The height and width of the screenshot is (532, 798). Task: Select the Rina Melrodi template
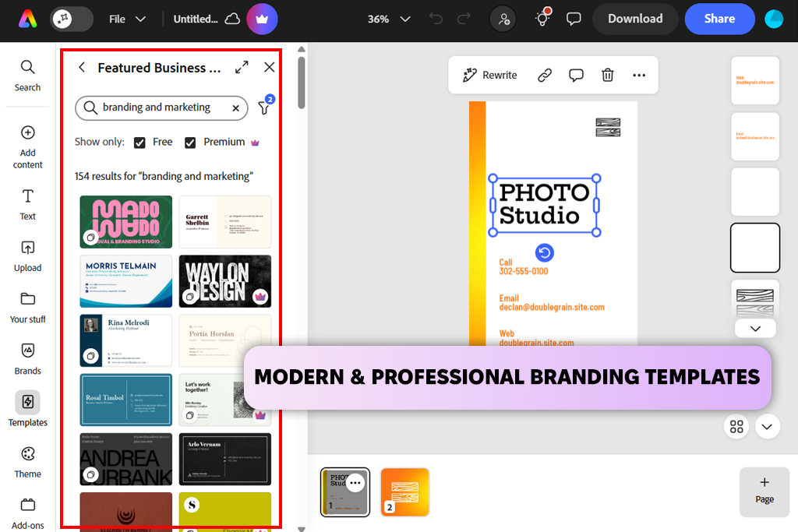(x=125, y=340)
